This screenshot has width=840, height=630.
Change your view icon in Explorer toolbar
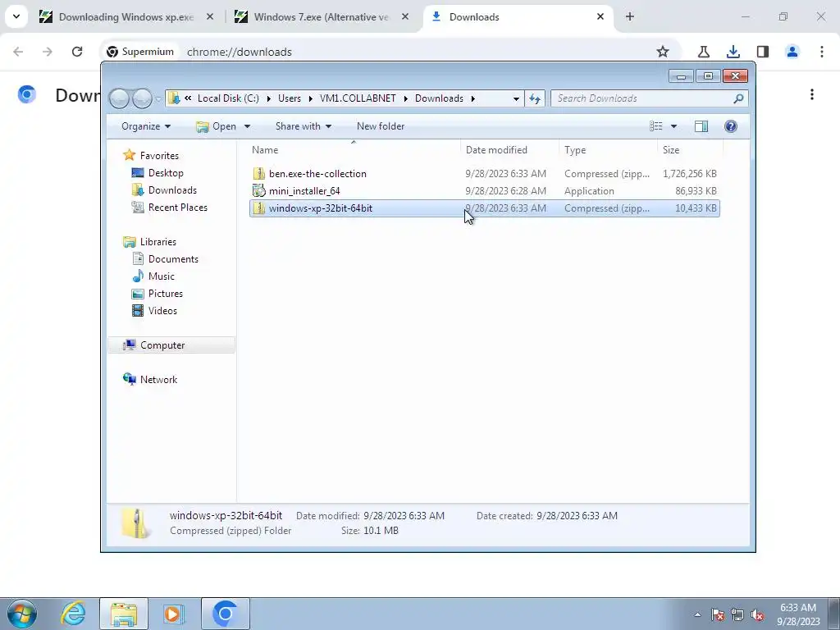coord(656,126)
